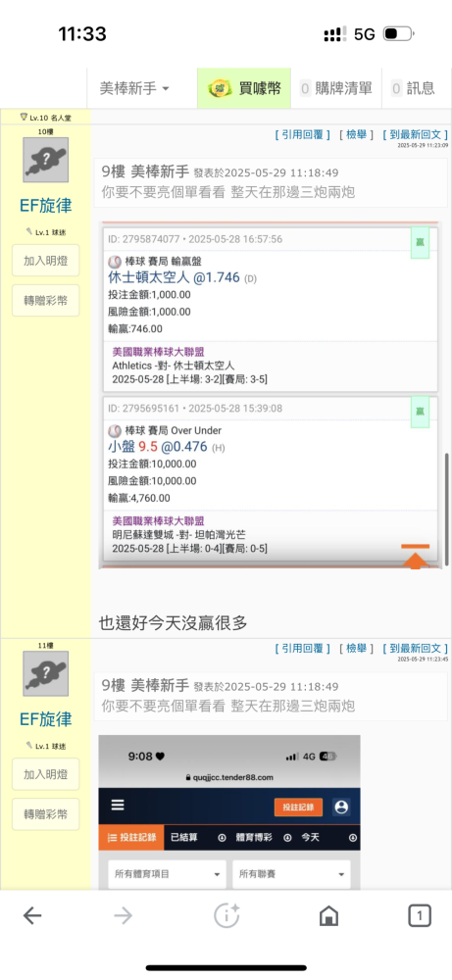Go back with the browser back arrow
The image size is (452, 980).
pyautogui.click(x=32, y=916)
